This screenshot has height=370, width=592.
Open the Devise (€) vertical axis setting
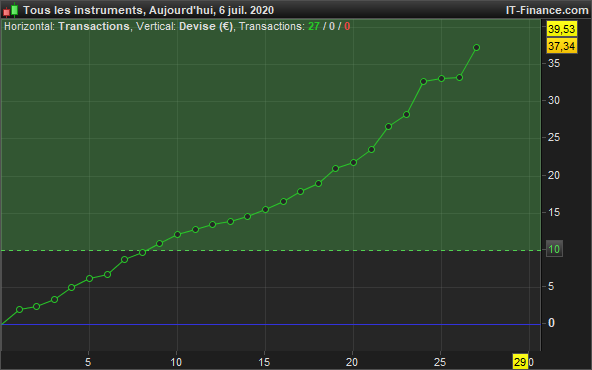coord(206,26)
